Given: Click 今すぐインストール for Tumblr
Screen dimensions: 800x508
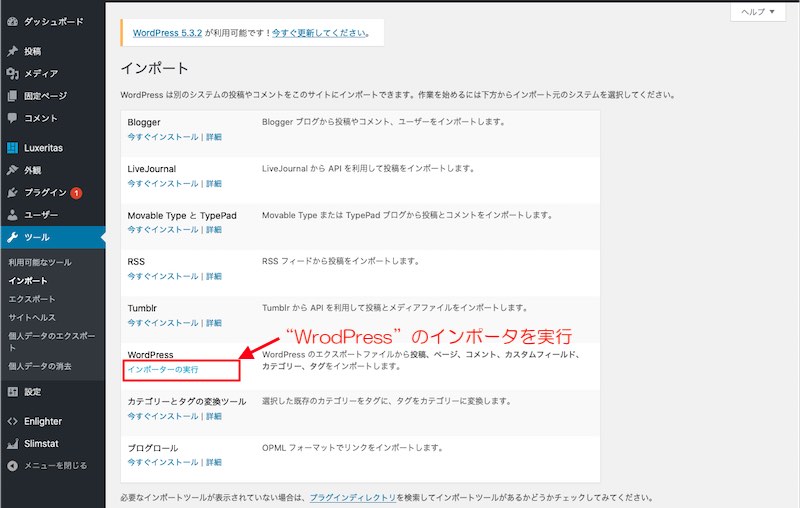Looking at the screenshot, I should 163,323.
